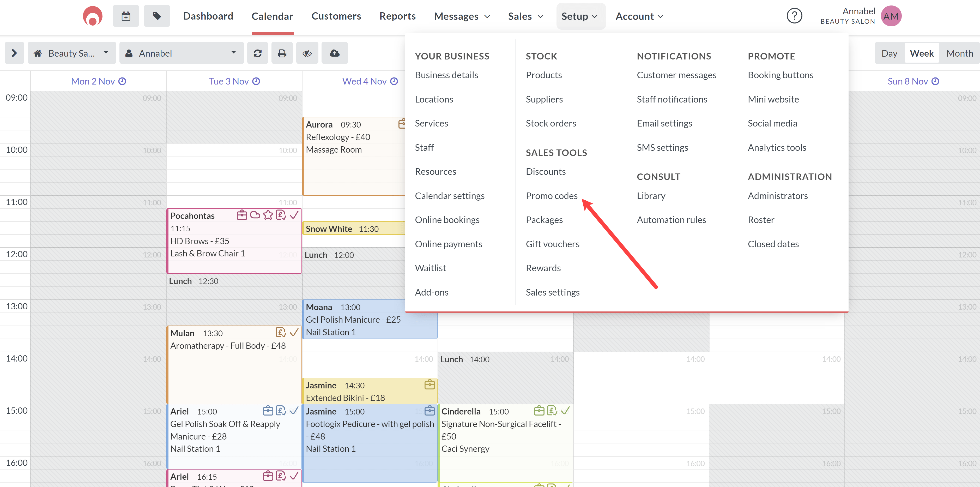Open the Help question mark icon
The image size is (980, 487).
point(794,16)
